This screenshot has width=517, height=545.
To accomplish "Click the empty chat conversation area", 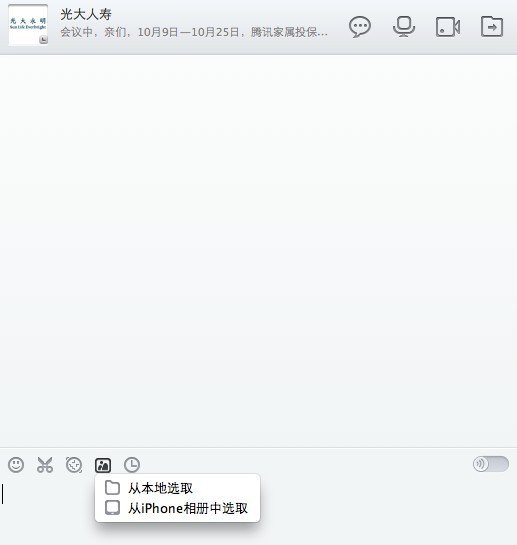I will point(258,250).
